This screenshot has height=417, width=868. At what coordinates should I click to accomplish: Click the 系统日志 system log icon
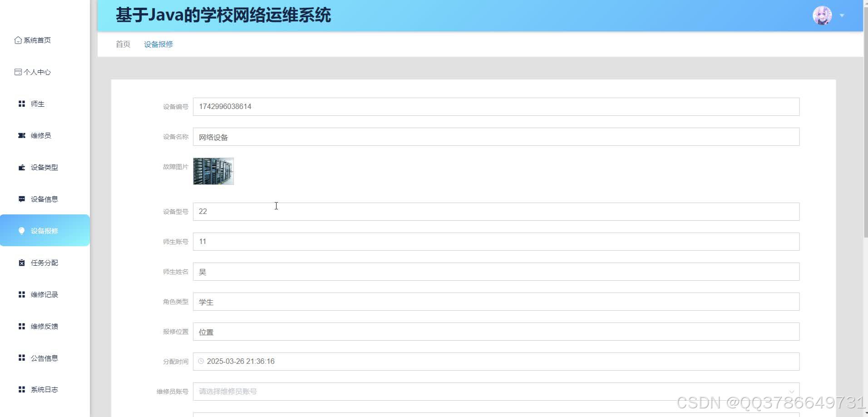(x=21, y=389)
